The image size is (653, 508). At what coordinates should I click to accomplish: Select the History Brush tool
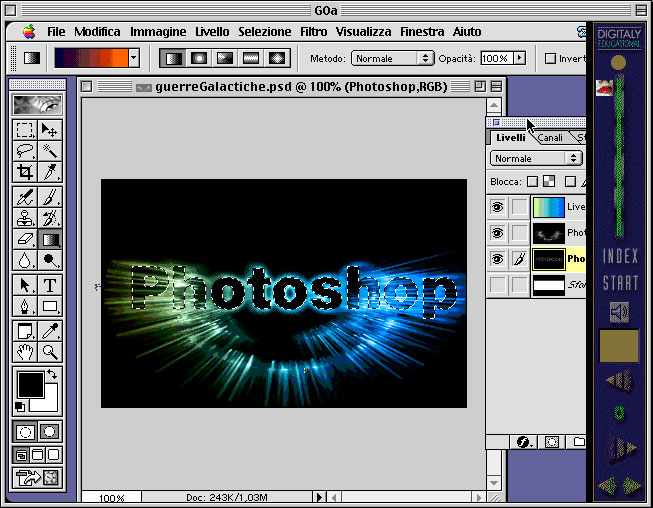click(x=50, y=218)
